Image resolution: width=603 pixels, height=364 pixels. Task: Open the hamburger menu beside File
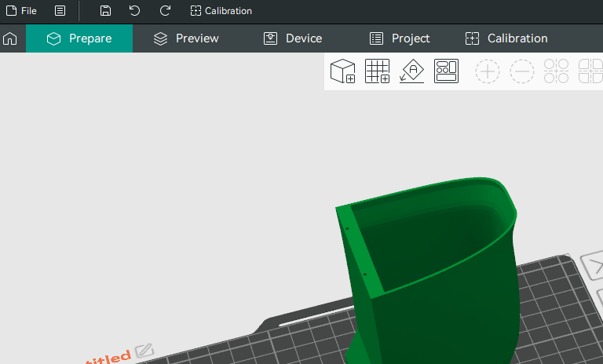pyautogui.click(x=60, y=11)
